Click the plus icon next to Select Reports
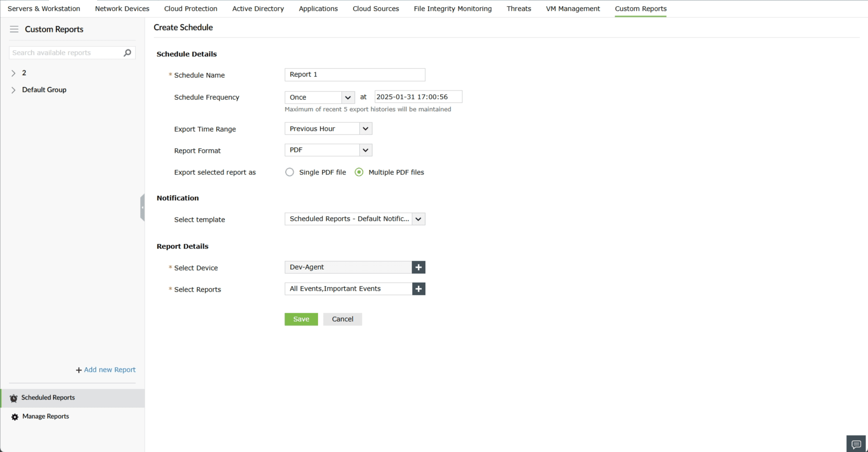 419,289
